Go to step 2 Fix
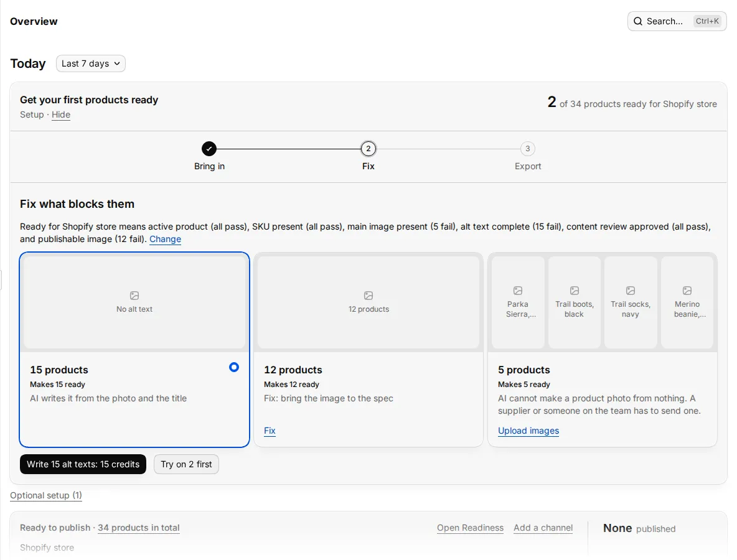This screenshot has width=737, height=560. [368, 149]
